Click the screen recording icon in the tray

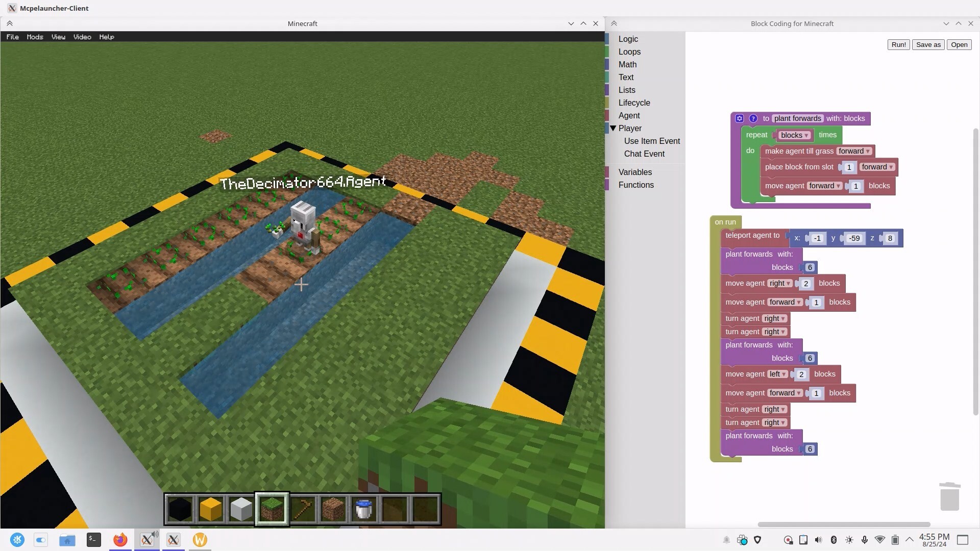(x=788, y=539)
